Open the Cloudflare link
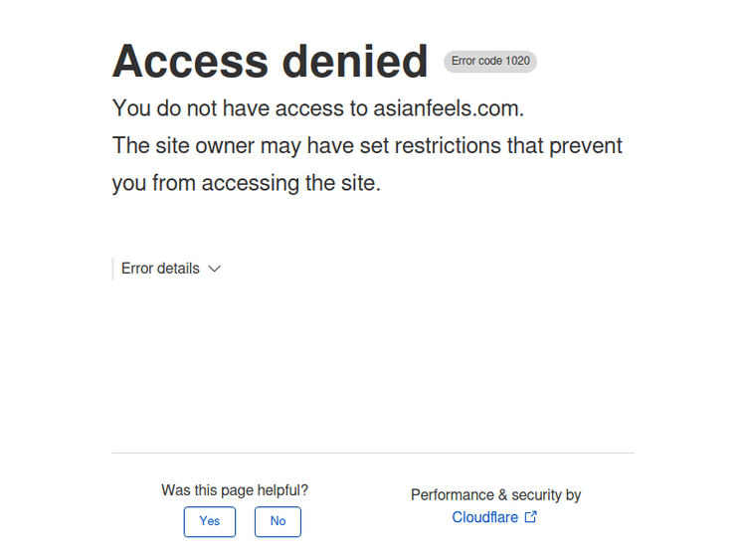The width and height of the screenshot is (746, 560). 484,517
